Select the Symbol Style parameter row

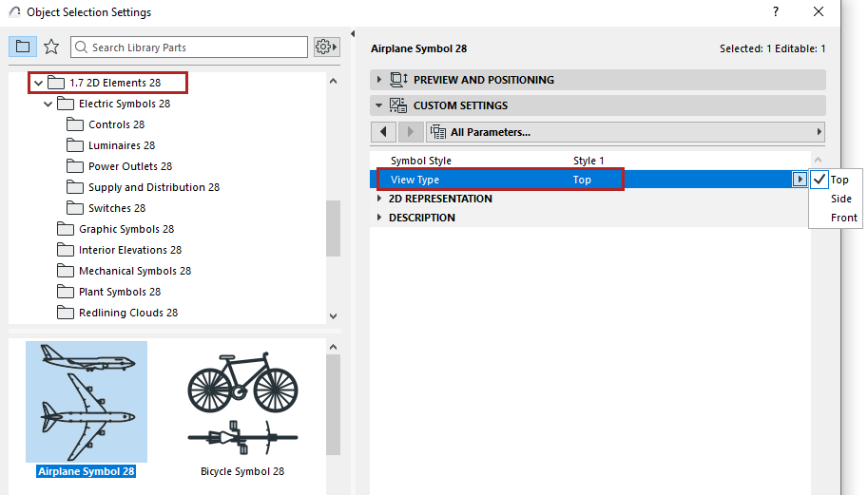pos(589,161)
